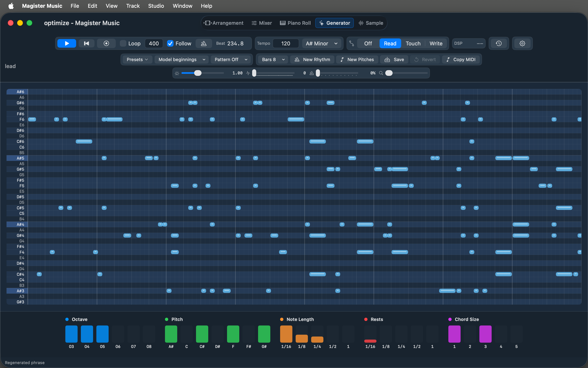Open the Studio menu
Viewport: 588px width, 368px height.
pyautogui.click(x=156, y=6)
